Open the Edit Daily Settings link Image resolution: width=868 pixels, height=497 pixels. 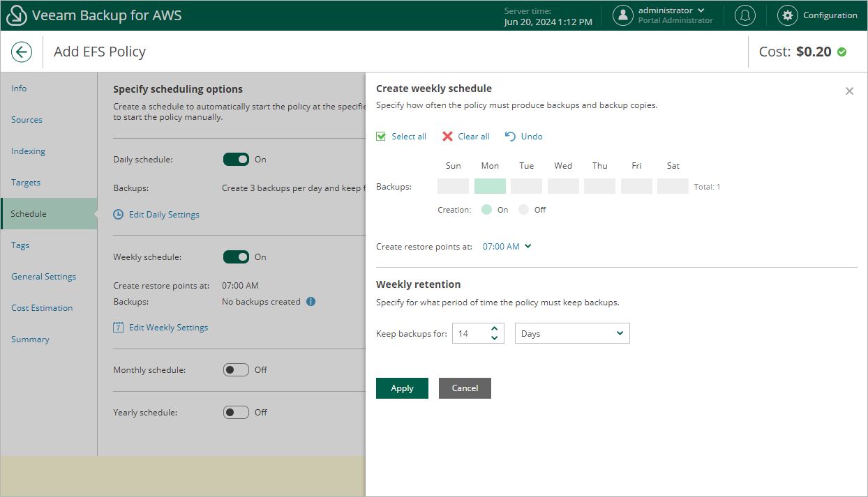point(164,215)
